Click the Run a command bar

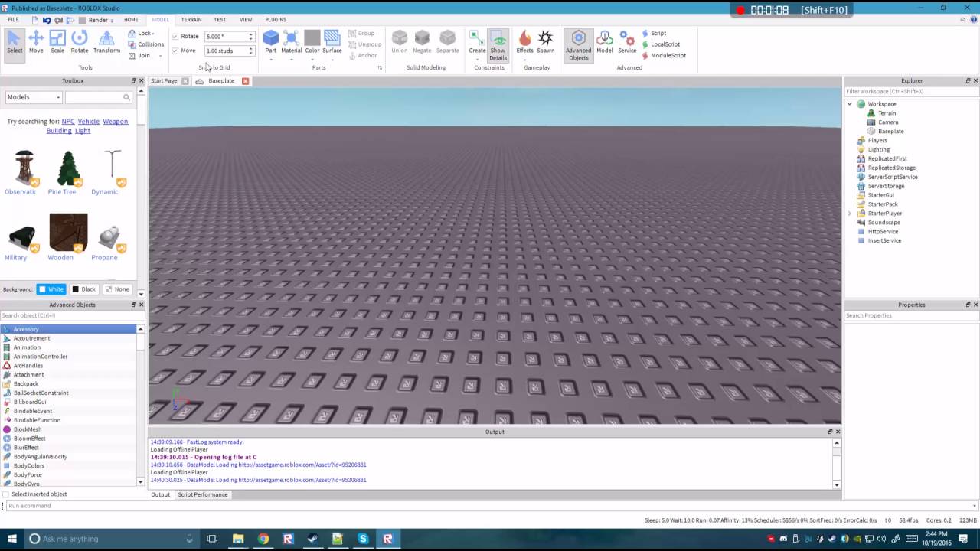(488, 506)
